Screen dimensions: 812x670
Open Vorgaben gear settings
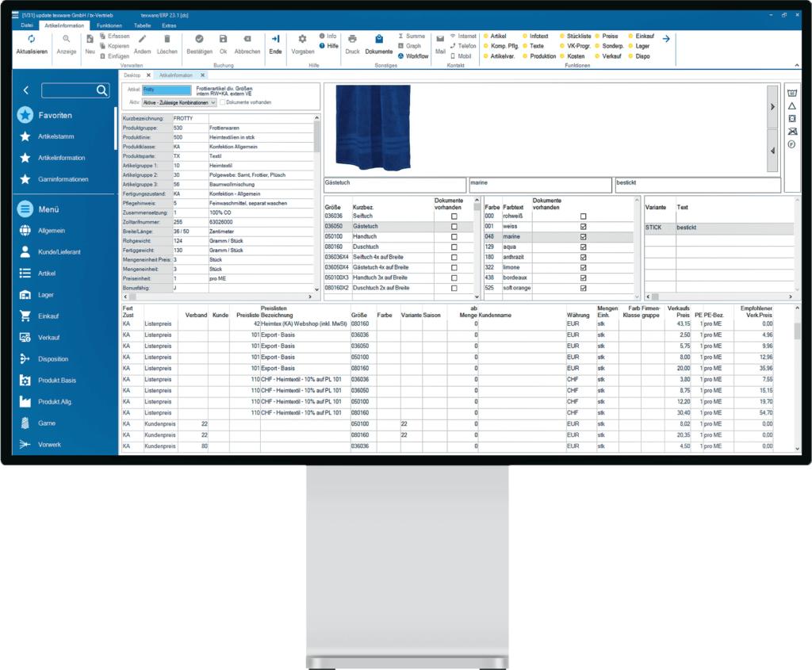pos(302,40)
